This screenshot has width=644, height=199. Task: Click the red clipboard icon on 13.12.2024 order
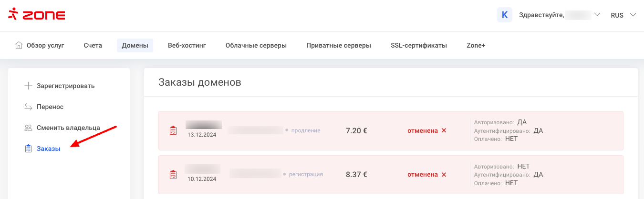click(173, 130)
